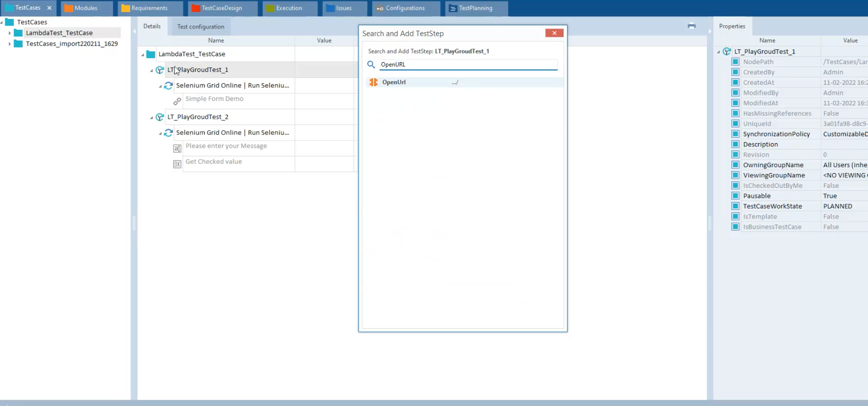This screenshot has height=406, width=868.
Task: Switch to the Modules tab
Action: [86, 8]
